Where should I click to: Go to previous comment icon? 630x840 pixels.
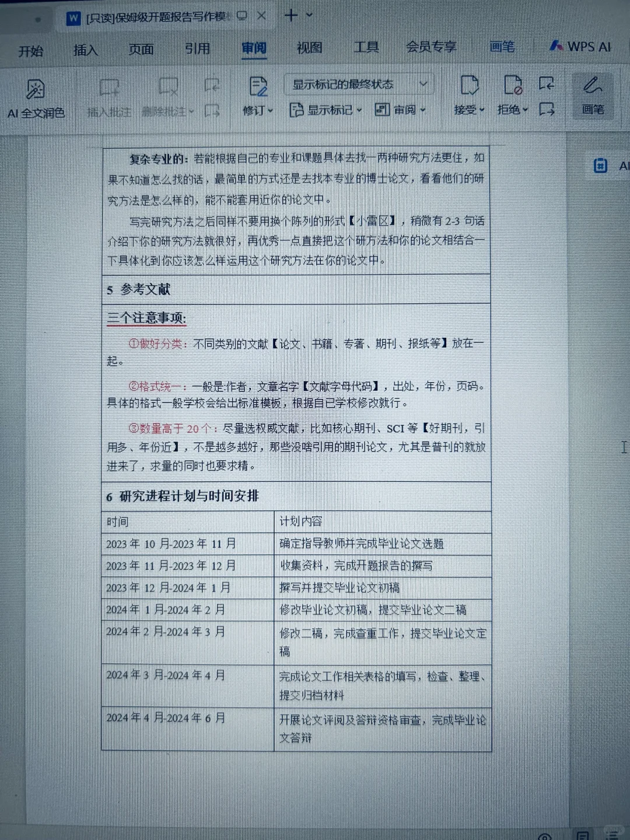coord(212,85)
